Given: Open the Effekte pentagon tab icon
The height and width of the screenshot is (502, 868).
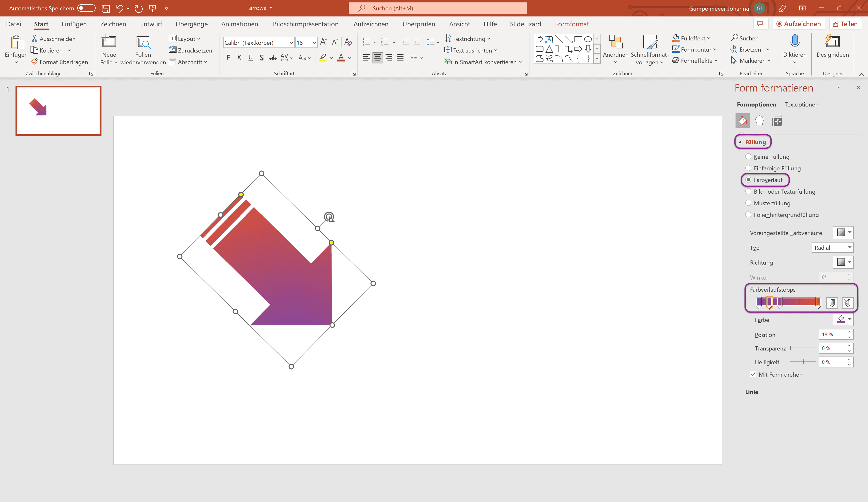Looking at the screenshot, I should pos(759,121).
